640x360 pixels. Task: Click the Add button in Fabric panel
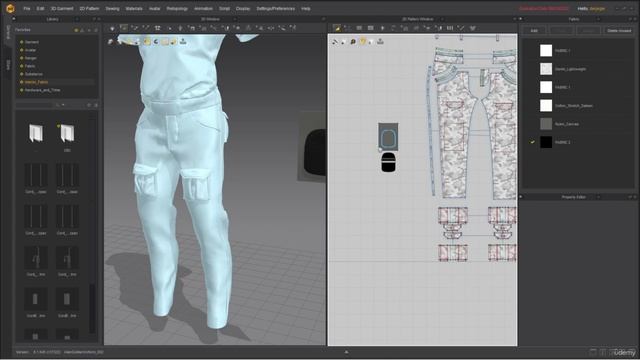[534, 31]
